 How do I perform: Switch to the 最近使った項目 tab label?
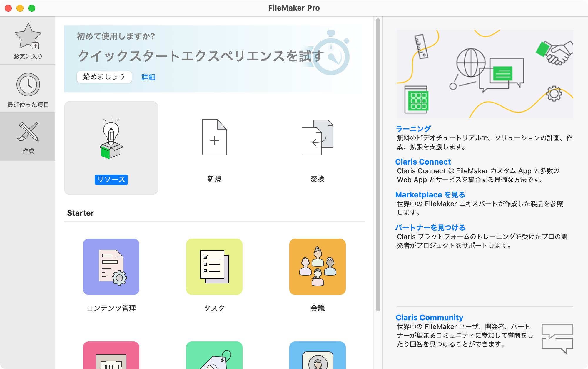click(x=28, y=105)
